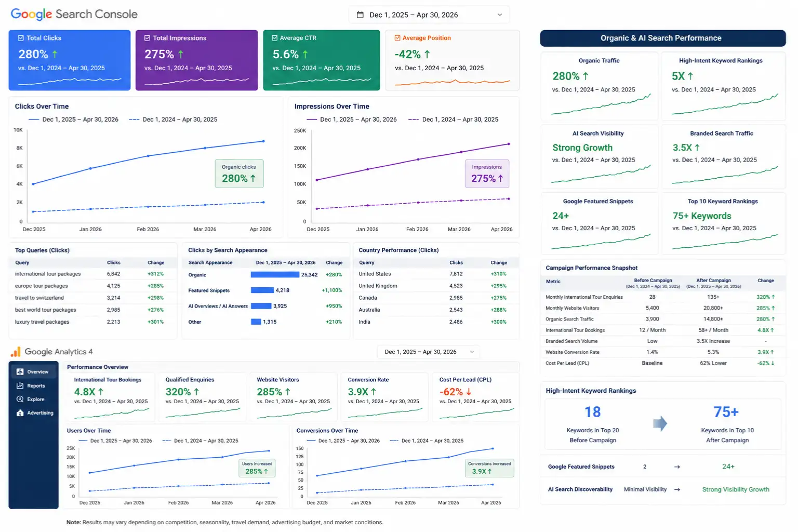The width and height of the screenshot is (798, 532).
Task: Select Reports in Analytics sidebar
Action: pos(34,386)
